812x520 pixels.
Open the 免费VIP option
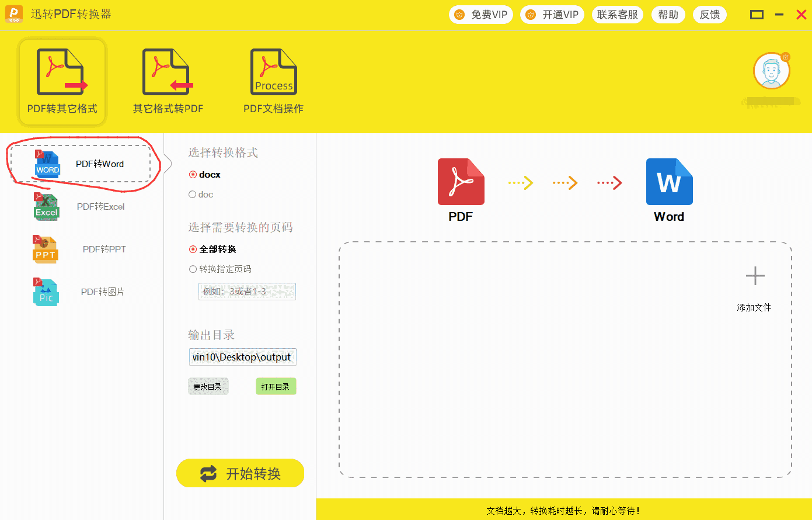(481, 14)
